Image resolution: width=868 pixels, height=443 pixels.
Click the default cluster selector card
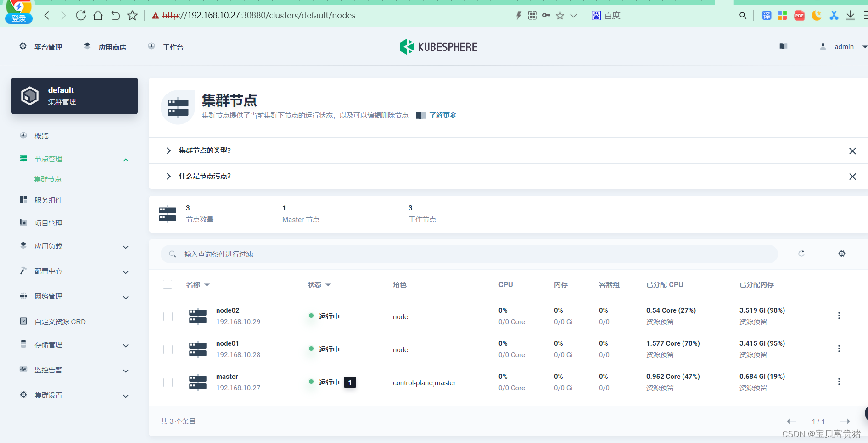[74, 96]
